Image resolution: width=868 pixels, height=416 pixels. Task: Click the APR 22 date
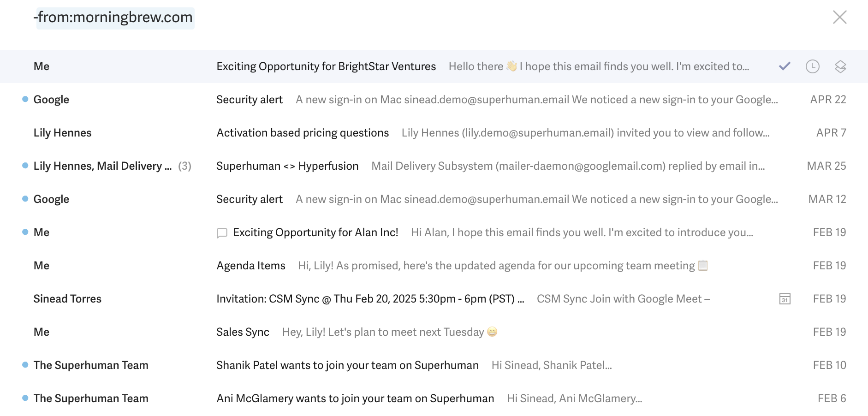coord(828,100)
